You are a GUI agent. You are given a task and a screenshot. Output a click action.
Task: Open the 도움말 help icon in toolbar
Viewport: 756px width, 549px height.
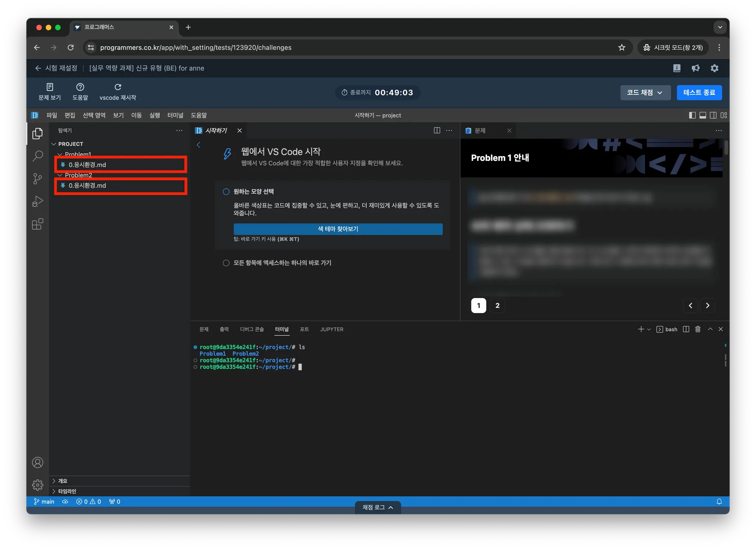80,87
